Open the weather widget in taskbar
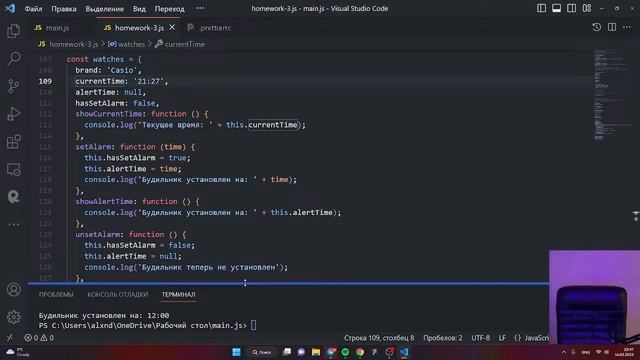The width and height of the screenshot is (640, 360). tap(18, 352)
